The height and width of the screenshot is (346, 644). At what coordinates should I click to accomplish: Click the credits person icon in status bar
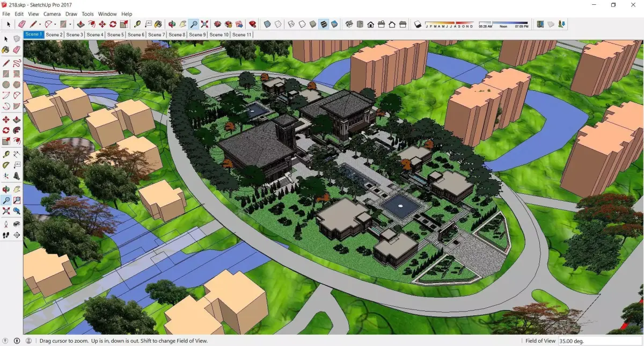point(17,341)
